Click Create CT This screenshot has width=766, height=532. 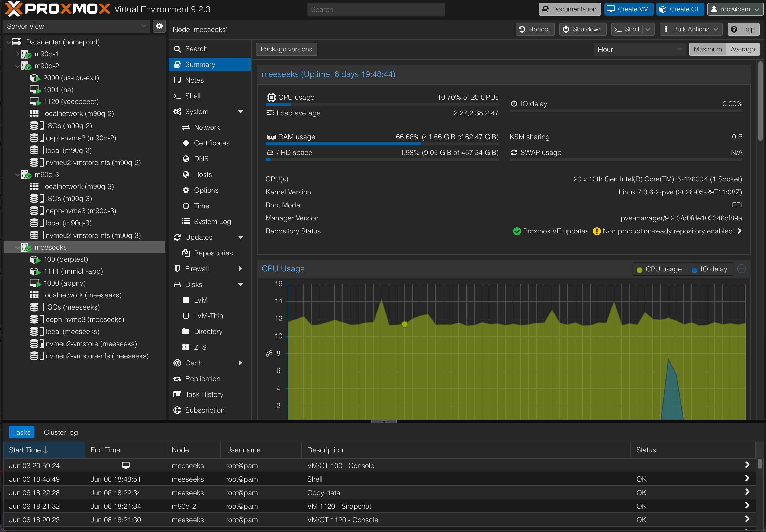pos(680,9)
